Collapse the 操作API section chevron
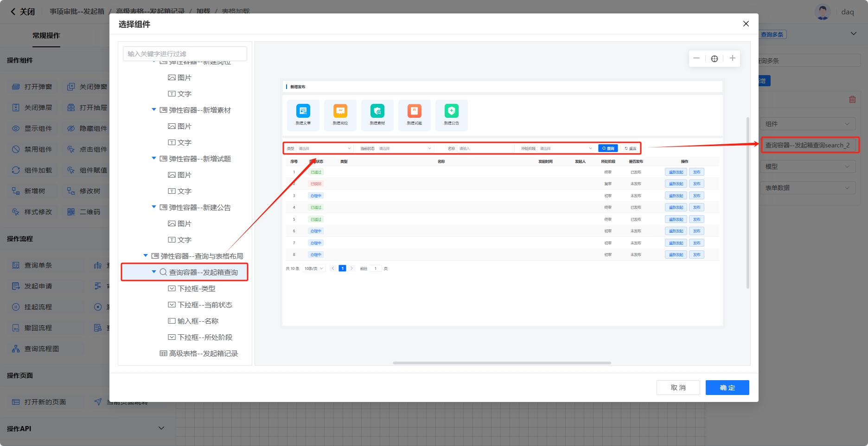This screenshot has width=868, height=446. [161, 428]
